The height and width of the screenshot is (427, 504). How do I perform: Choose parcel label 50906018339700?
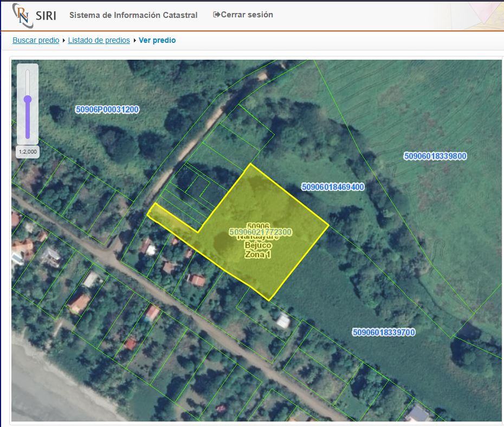tap(384, 332)
